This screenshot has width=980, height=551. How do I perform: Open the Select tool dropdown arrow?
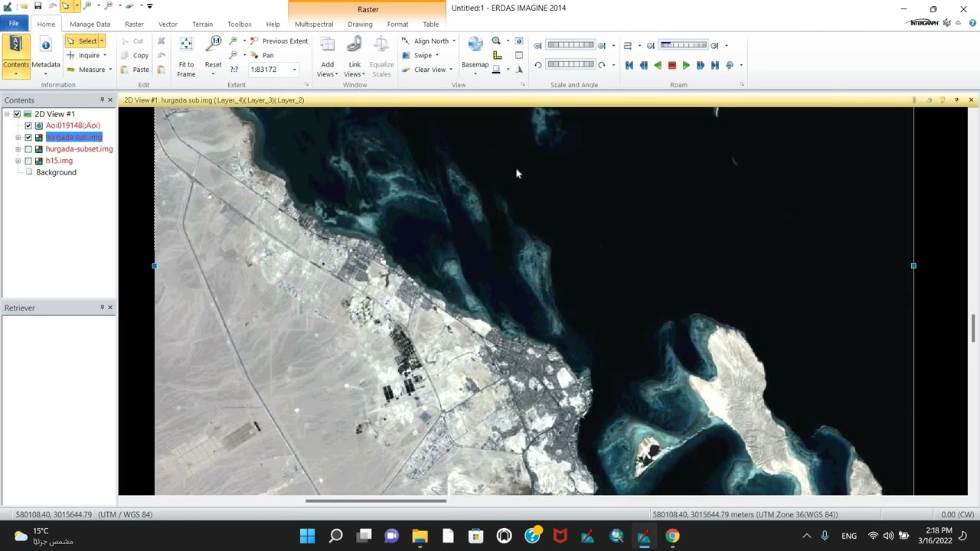[101, 41]
